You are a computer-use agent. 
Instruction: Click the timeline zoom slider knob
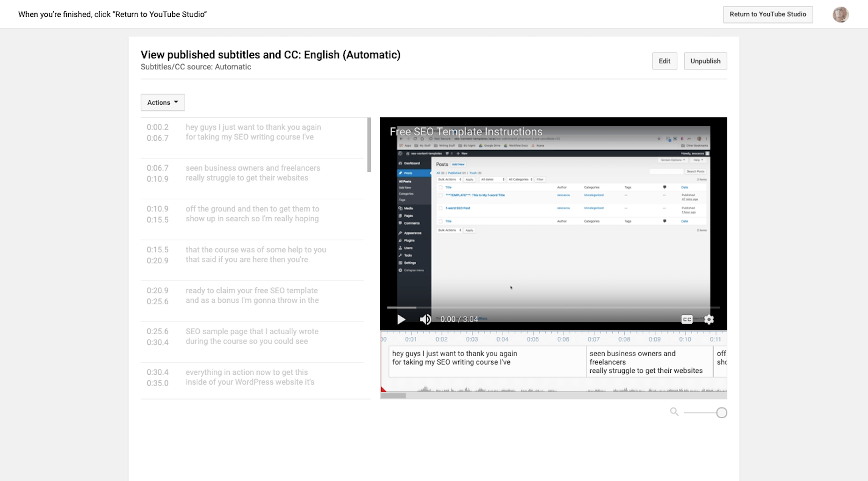tap(722, 413)
